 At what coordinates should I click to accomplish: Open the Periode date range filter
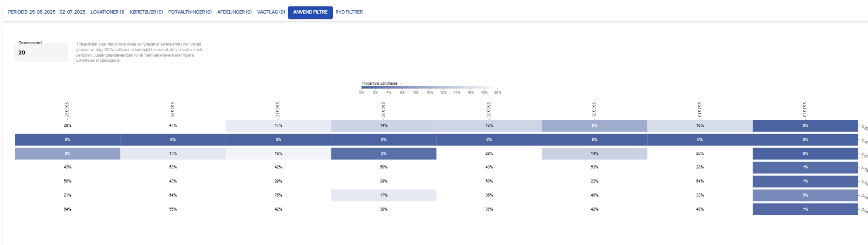point(47,12)
